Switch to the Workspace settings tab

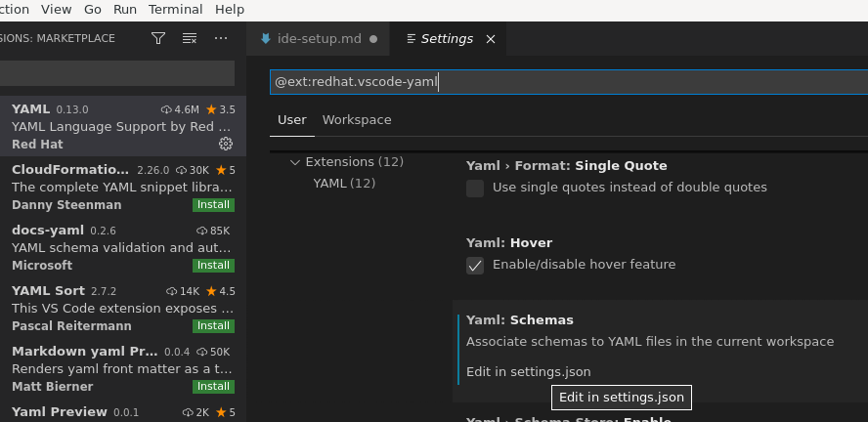(357, 120)
